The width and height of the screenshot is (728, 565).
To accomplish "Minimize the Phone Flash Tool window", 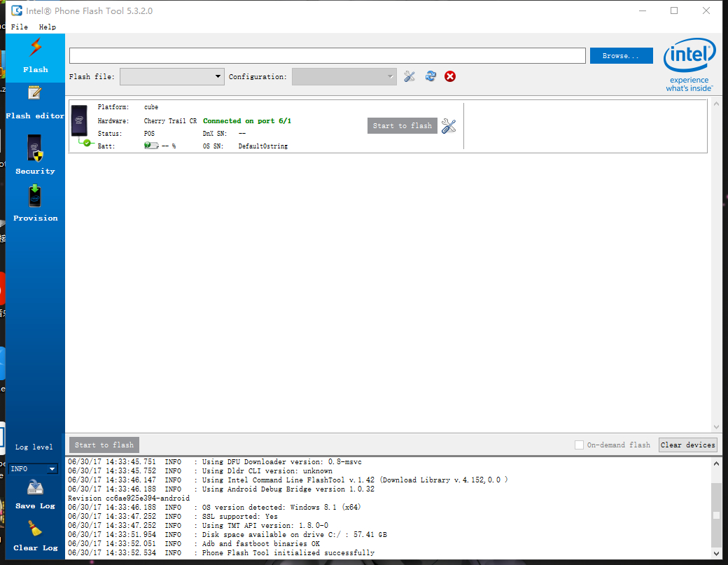I will point(643,11).
